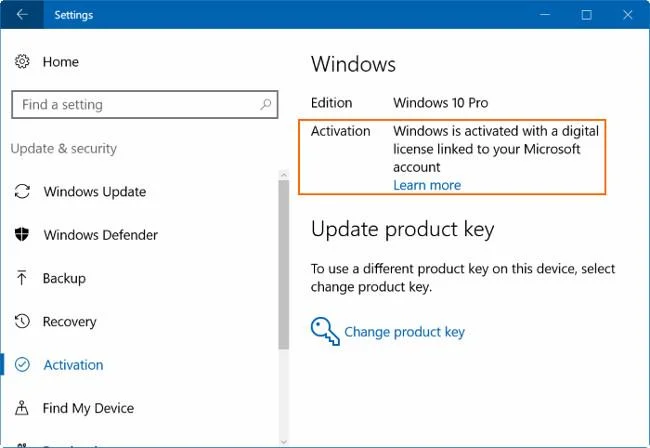The image size is (650, 448).
Task: Focus the Find a setting search box
Action: tap(145, 104)
